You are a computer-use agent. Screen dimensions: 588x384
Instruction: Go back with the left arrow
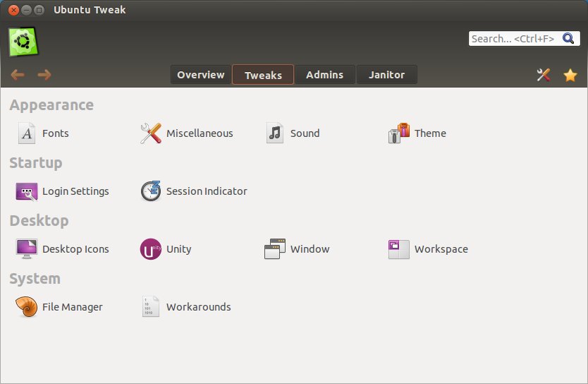coord(18,75)
